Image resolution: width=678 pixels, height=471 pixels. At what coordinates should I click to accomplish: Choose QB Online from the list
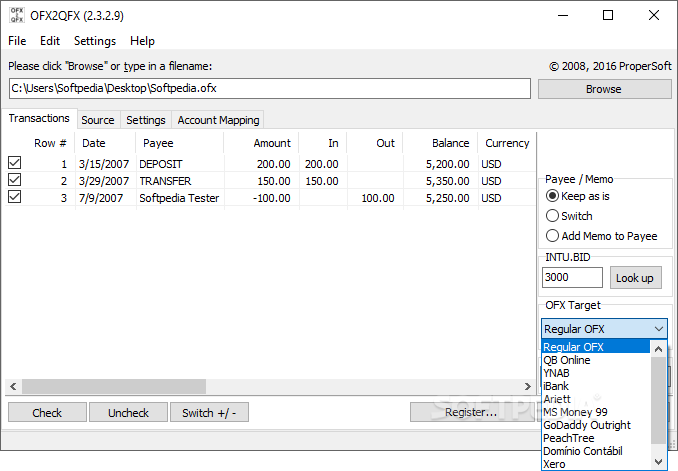click(596, 360)
